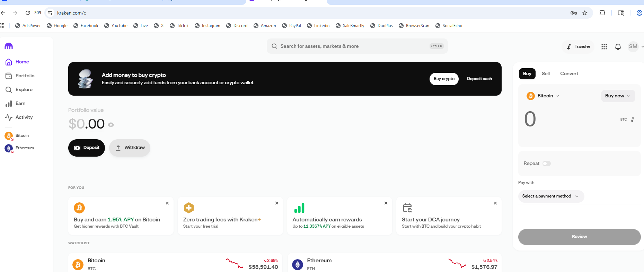Close the Automatically earn rewards card
The height and width of the screenshot is (272, 644).
click(x=386, y=203)
